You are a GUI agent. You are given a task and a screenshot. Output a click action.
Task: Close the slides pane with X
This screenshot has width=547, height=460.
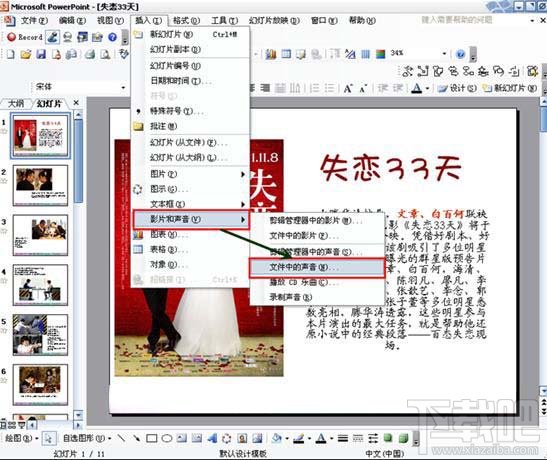[x=76, y=103]
